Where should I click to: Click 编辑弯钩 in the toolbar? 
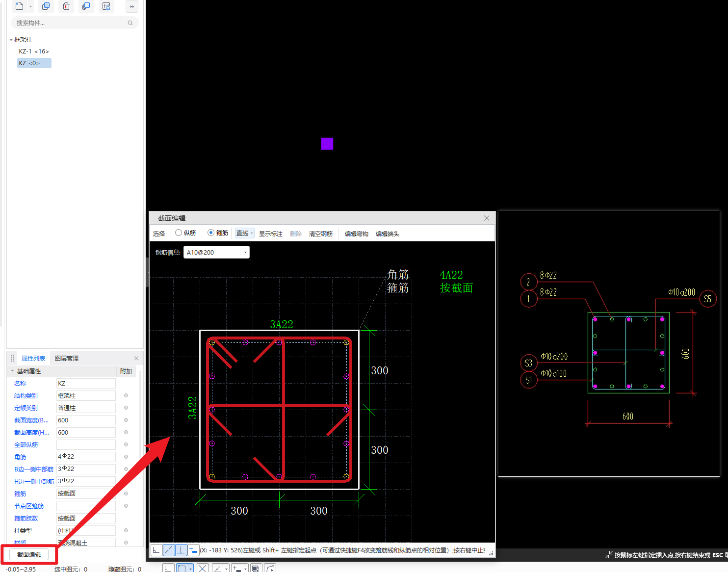[x=357, y=234]
